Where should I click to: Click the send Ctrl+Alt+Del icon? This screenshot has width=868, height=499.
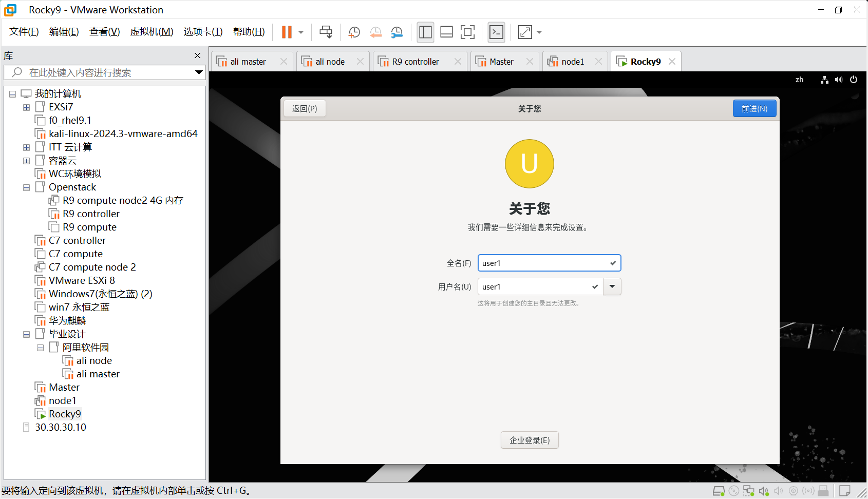coord(326,32)
